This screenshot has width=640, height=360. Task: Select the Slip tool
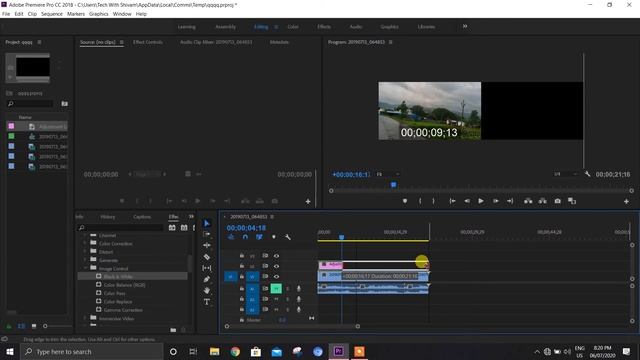pyautogui.click(x=207, y=268)
